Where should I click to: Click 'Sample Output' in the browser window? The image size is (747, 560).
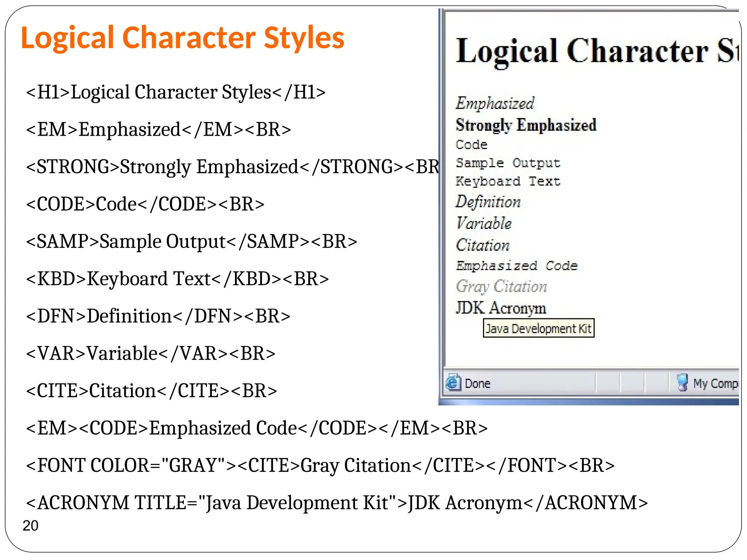coord(508,163)
